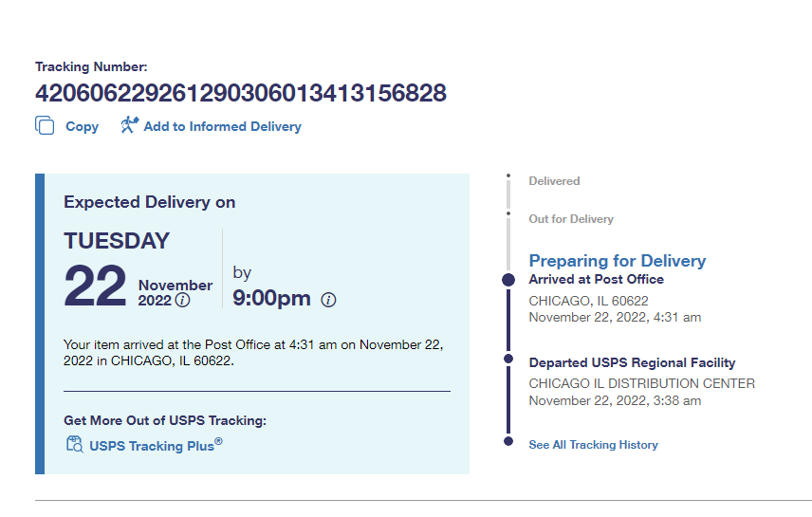Viewport: 812px width, 517px height.
Task: Click the Departed USPS Regional Facility marker
Action: click(x=508, y=360)
